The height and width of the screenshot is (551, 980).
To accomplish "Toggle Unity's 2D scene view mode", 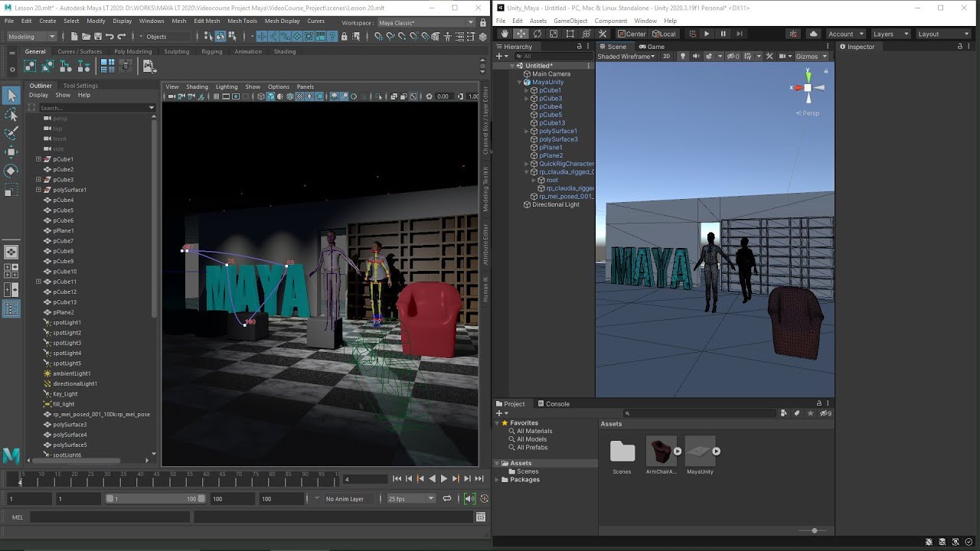I will (666, 57).
